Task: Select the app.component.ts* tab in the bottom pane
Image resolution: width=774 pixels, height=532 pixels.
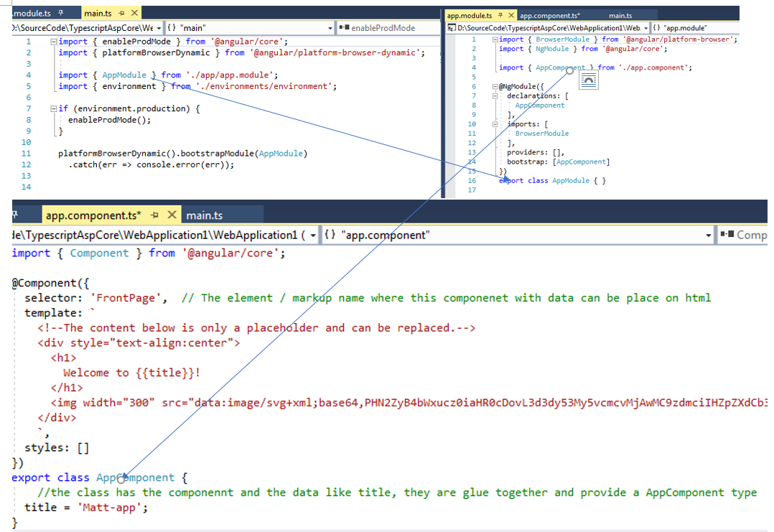Action: click(93, 215)
